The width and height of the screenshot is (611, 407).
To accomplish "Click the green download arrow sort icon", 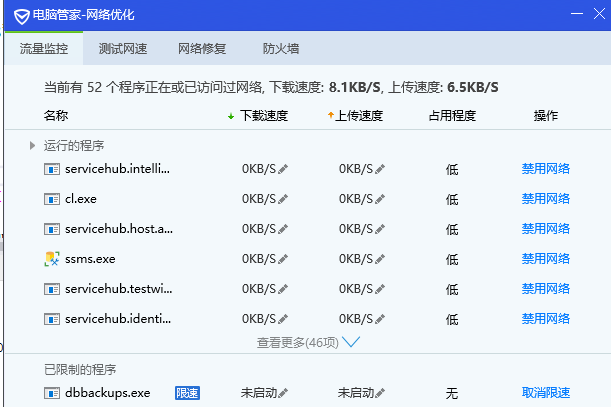I will click(231, 116).
